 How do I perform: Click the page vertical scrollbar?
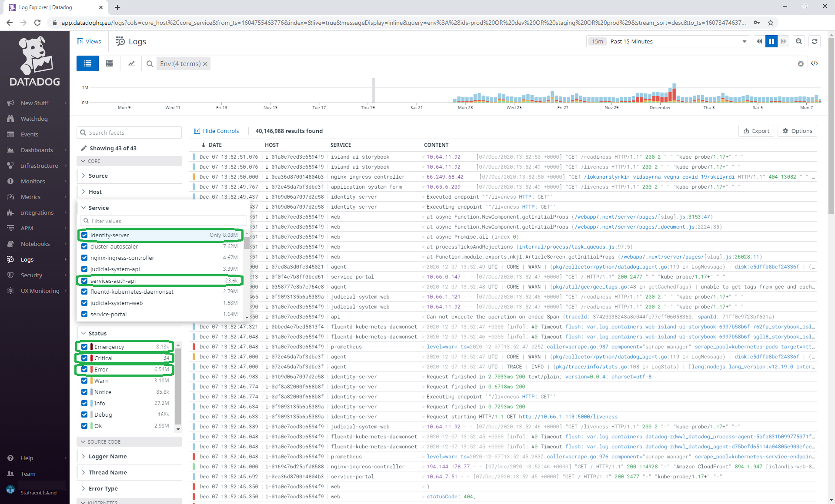[831, 126]
